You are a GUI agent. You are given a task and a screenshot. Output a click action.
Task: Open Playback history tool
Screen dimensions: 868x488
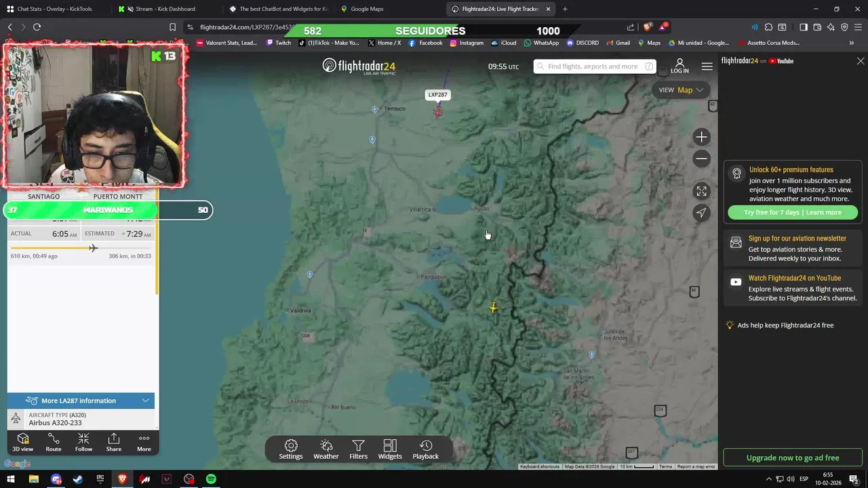coord(426,449)
